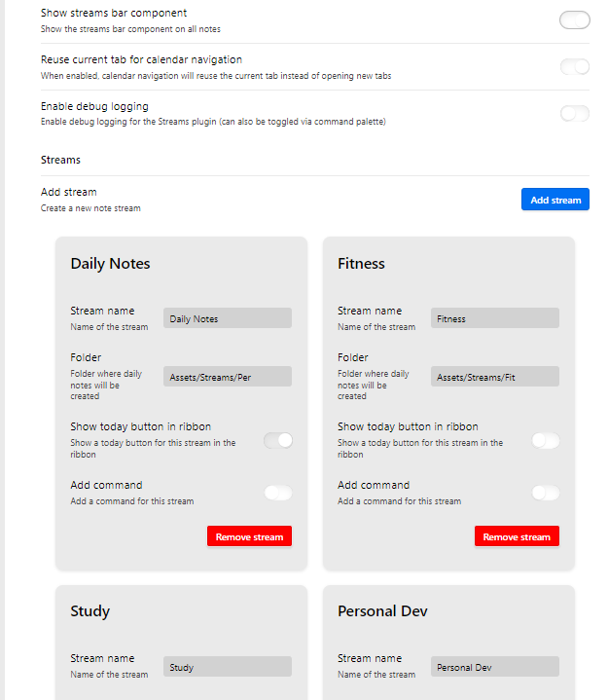The image size is (608, 700).
Task: Select the Daily Notes card title
Action: pos(110,264)
